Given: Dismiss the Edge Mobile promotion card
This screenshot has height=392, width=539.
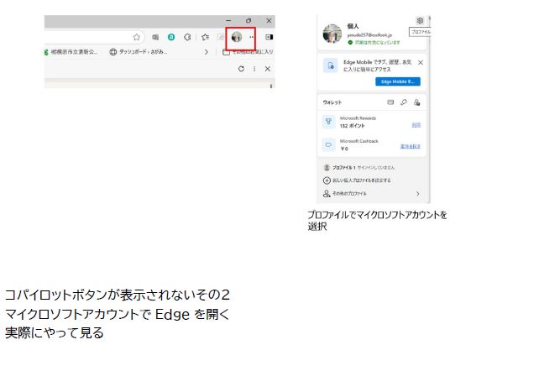Looking at the screenshot, I should click(x=421, y=63).
